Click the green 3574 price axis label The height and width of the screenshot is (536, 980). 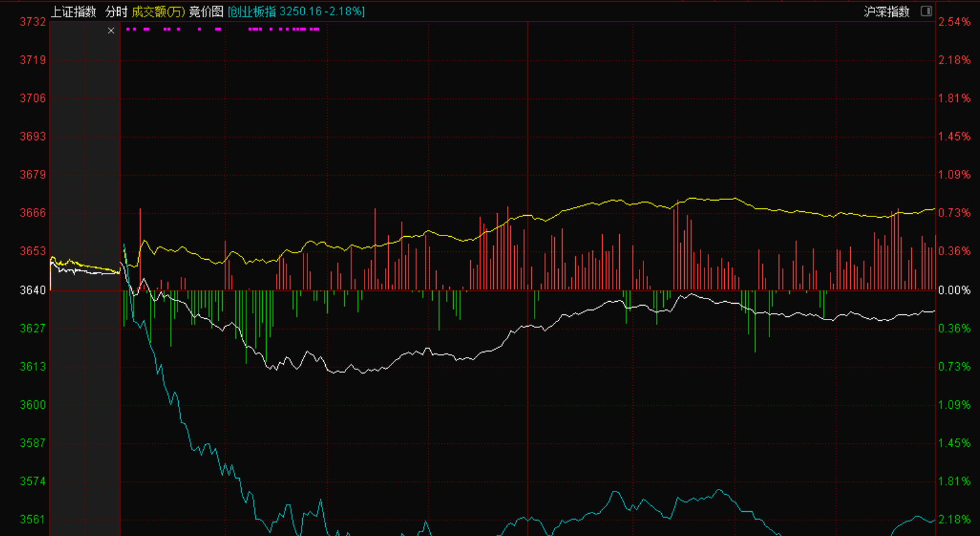tap(33, 481)
